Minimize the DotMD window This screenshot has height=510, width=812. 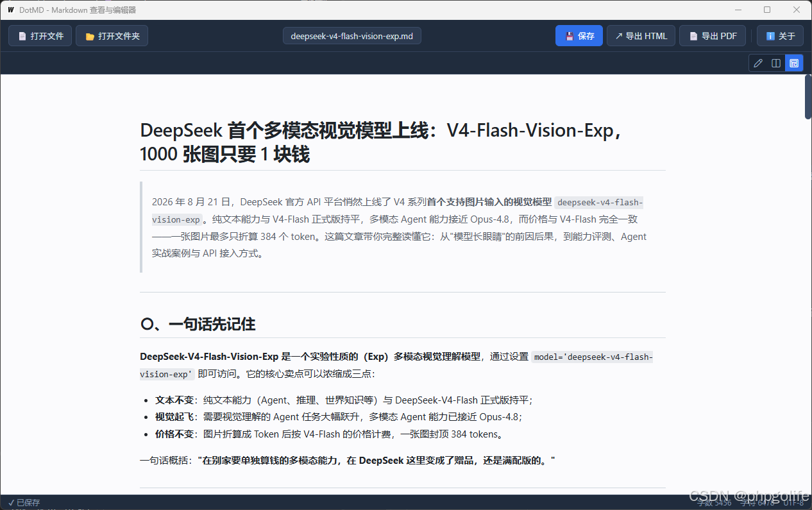(x=738, y=10)
